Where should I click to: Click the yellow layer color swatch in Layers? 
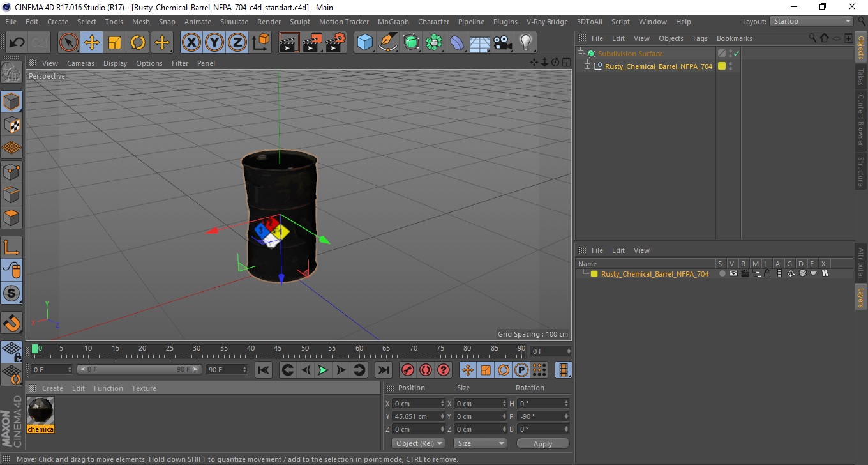pos(594,274)
